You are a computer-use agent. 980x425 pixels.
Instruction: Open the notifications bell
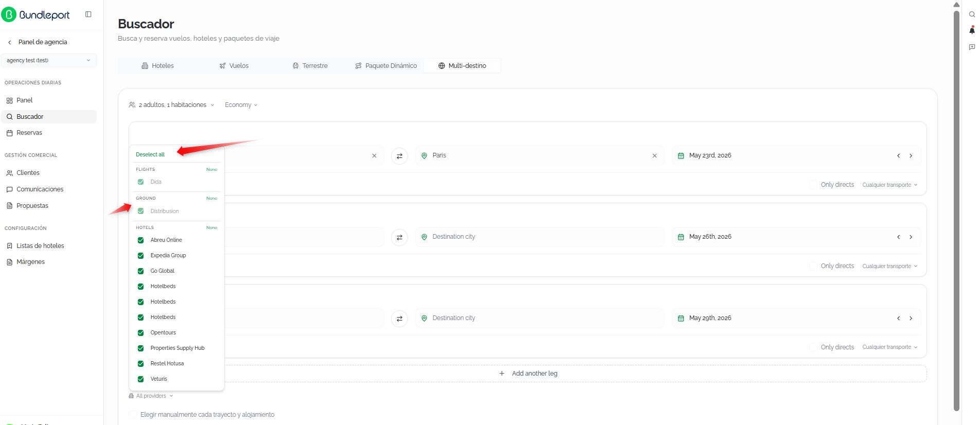pos(972,30)
